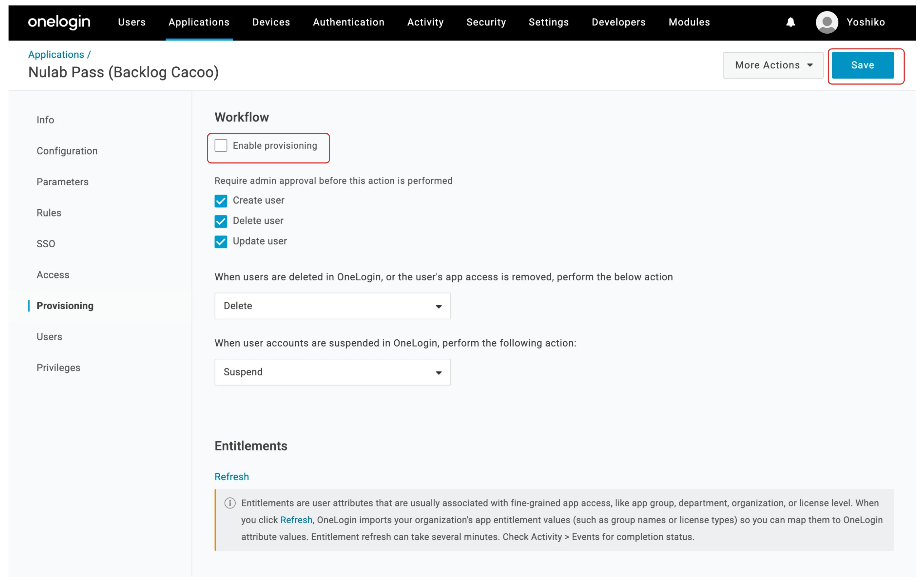Open the Modules menu
The height and width of the screenshot is (582, 924).
(x=689, y=22)
